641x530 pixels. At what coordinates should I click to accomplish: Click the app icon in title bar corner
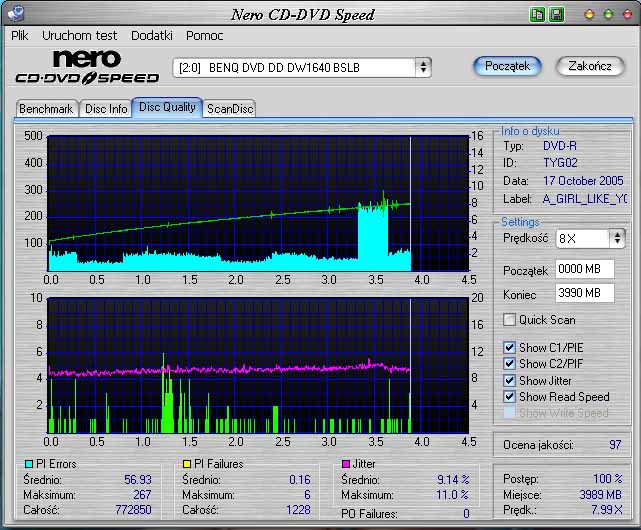click(x=16, y=13)
